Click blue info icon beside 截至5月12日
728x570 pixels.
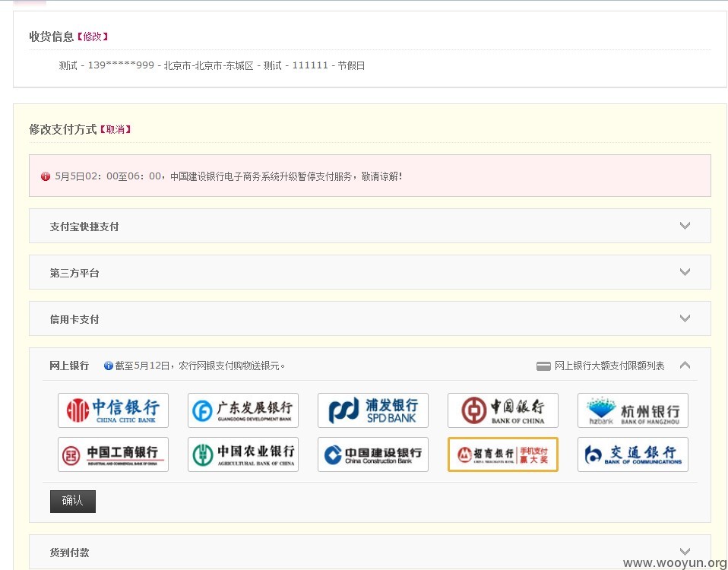click(x=109, y=366)
